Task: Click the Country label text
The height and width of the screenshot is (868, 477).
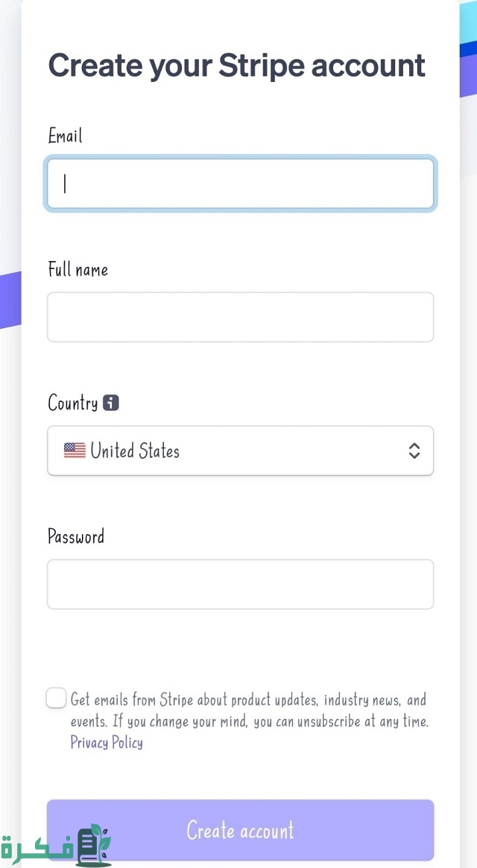Action: point(72,403)
